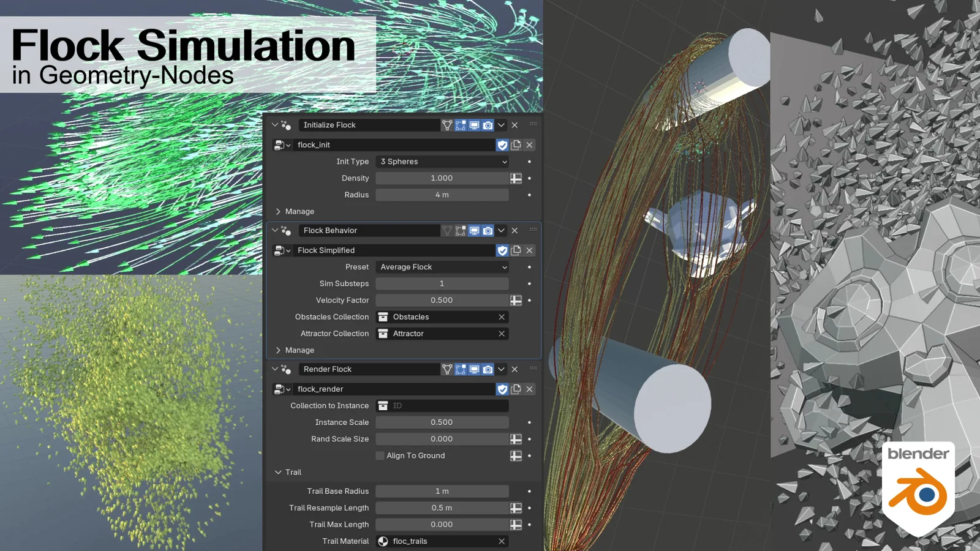980x551 pixels.
Task: Toggle render visibility for Flock Behavior modifier
Action: (x=488, y=231)
